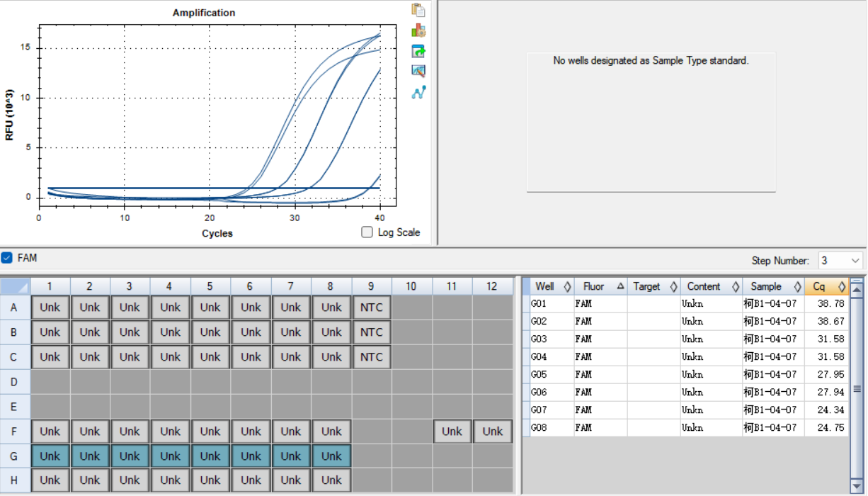Sort the table by Fluor column

point(600,286)
